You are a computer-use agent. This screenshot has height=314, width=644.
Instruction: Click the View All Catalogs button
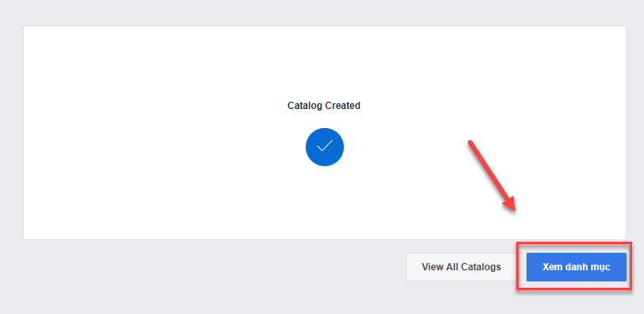click(461, 267)
